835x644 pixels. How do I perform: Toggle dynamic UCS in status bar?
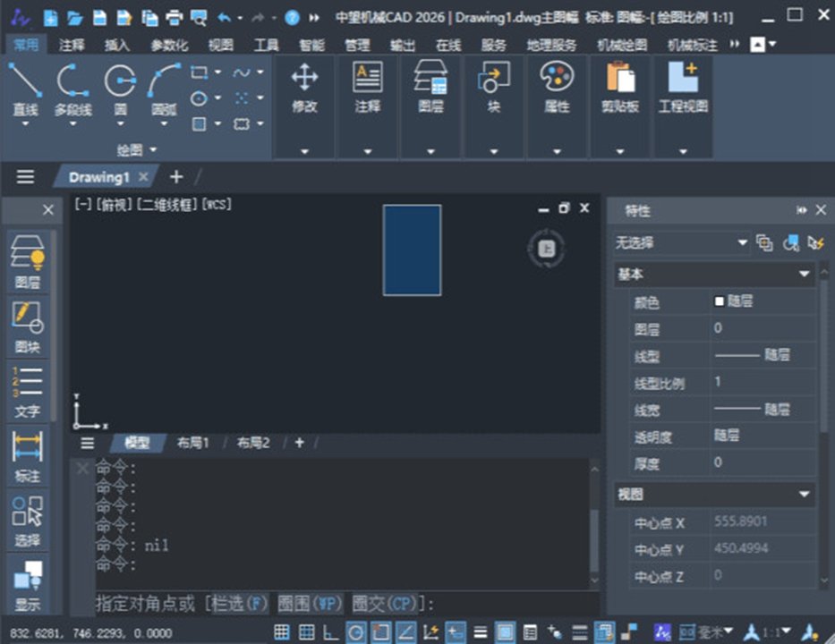point(430,632)
